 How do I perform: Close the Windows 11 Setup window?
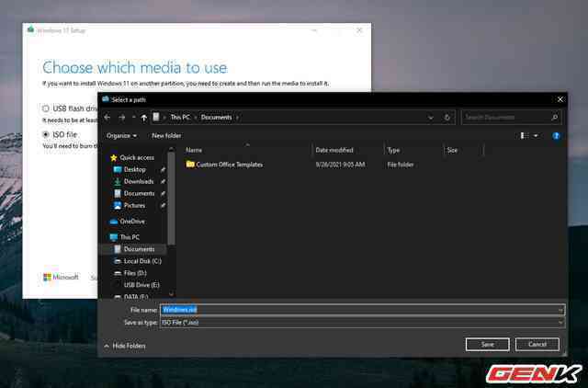point(359,30)
